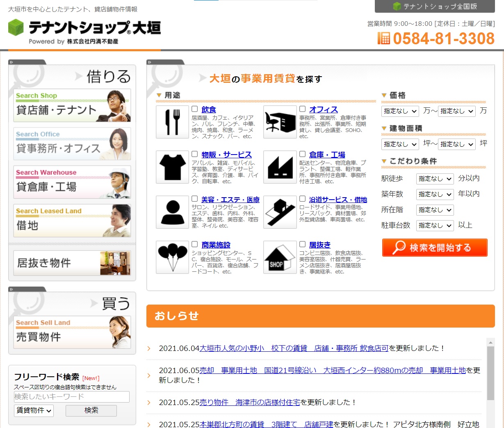Click the balloons 商業施設 icon
Screen dimensions: 504x428
172,257
